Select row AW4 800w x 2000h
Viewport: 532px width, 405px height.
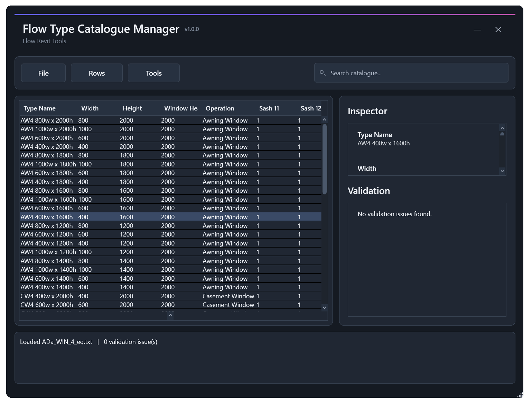(x=170, y=120)
